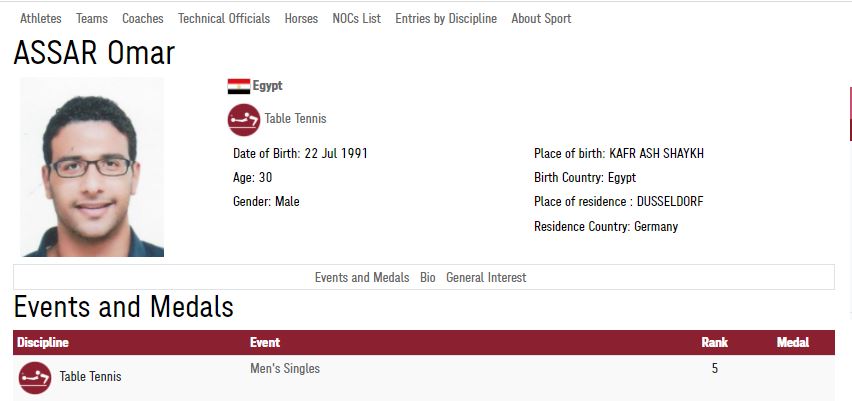The image size is (852, 401).
Task: View Entries by Discipline
Action: click(446, 18)
